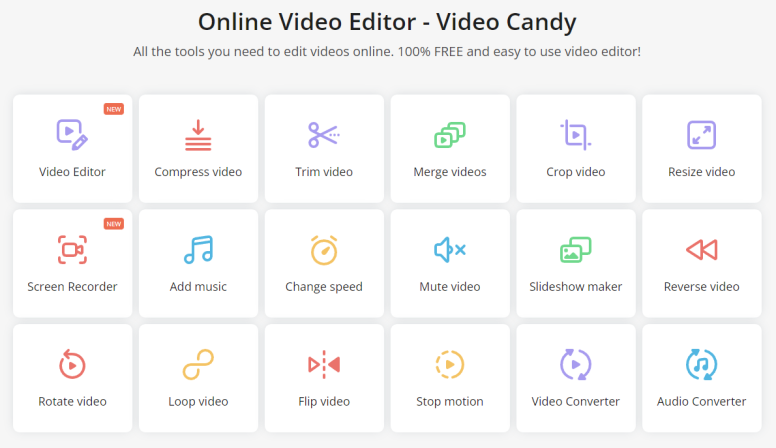This screenshot has width=776, height=448.
Task: Click the Reverse video rewind icon
Action: click(x=701, y=249)
